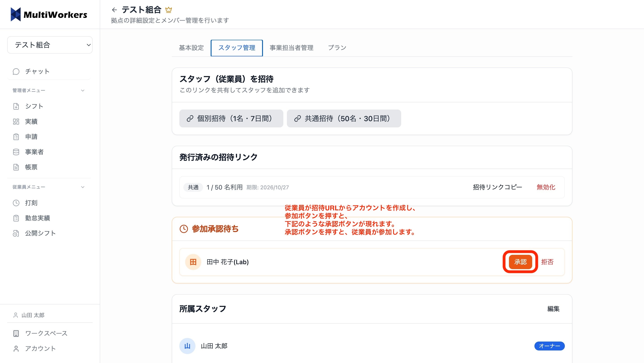The height and width of the screenshot is (363, 644).
Task: Switch to the 基本設定 tab
Action: coord(191,48)
